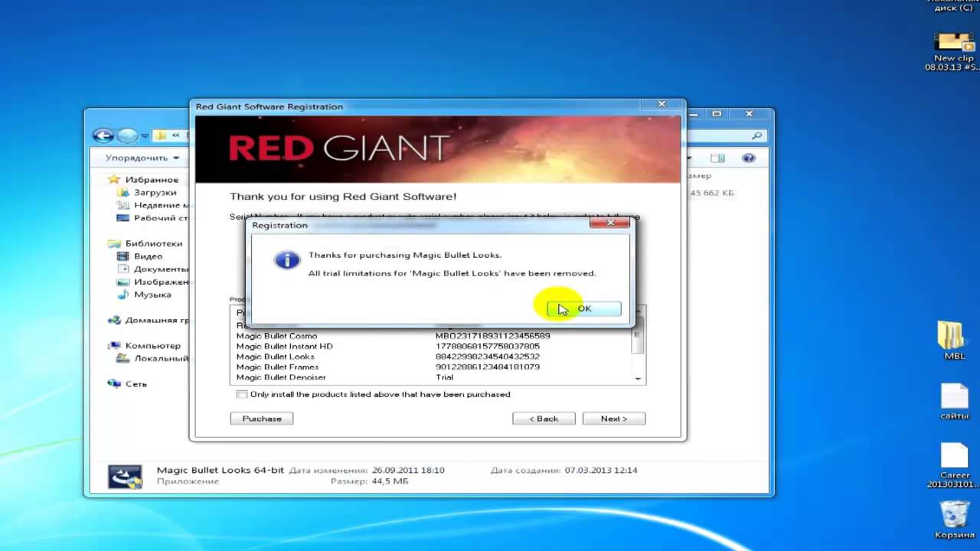The width and height of the screenshot is (980, 551).
Task: Close the Registration message dialog
Action: [610, 223]
